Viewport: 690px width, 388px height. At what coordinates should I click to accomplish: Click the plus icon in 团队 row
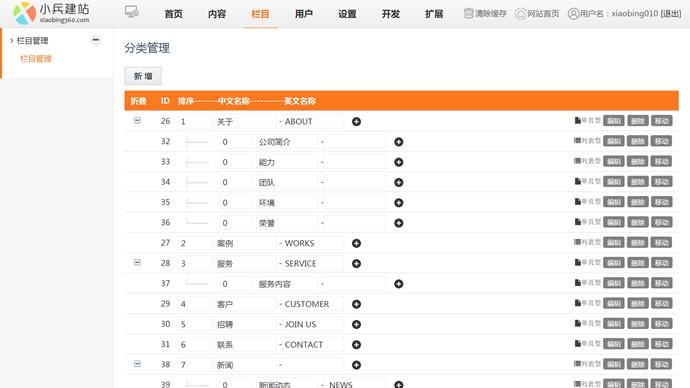[x=399, y=182]
